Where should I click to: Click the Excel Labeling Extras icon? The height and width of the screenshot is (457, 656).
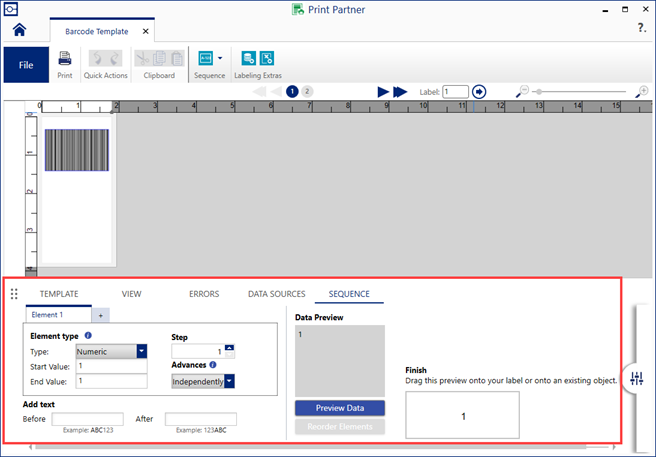point(267,58)
